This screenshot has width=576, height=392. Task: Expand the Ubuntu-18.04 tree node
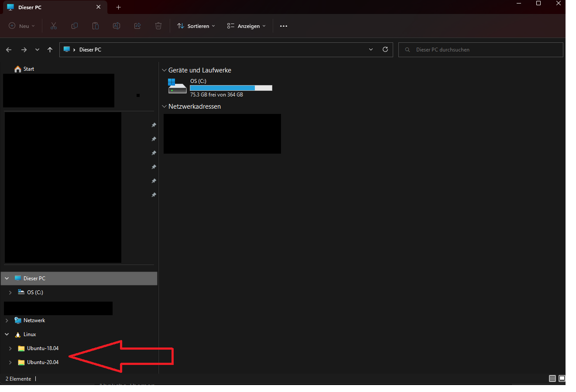click(10, 348)
